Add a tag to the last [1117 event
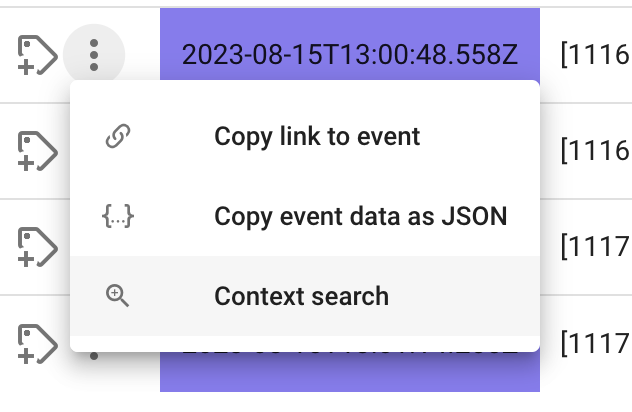The width and height of the screenshot is (632, 412). click(x=37, y=344)
